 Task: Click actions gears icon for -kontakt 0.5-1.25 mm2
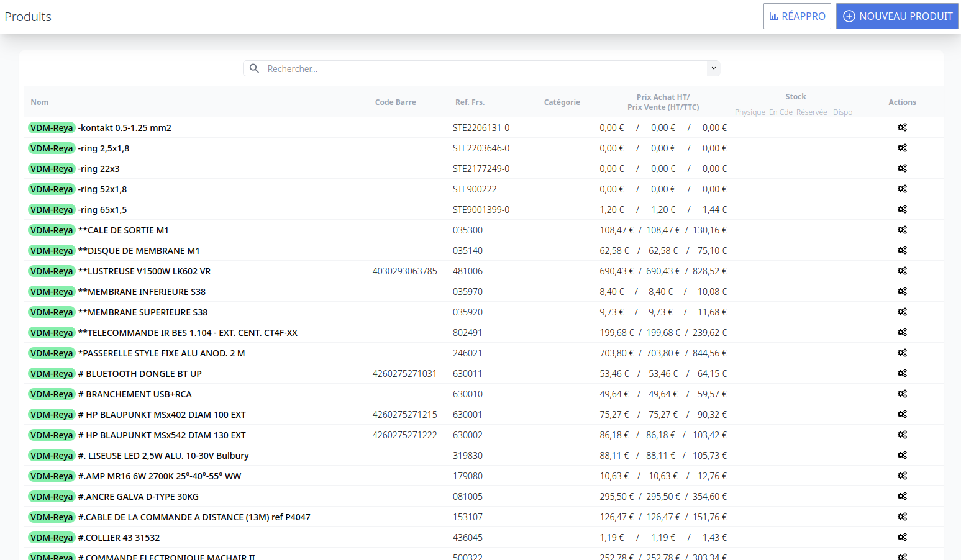902,127
